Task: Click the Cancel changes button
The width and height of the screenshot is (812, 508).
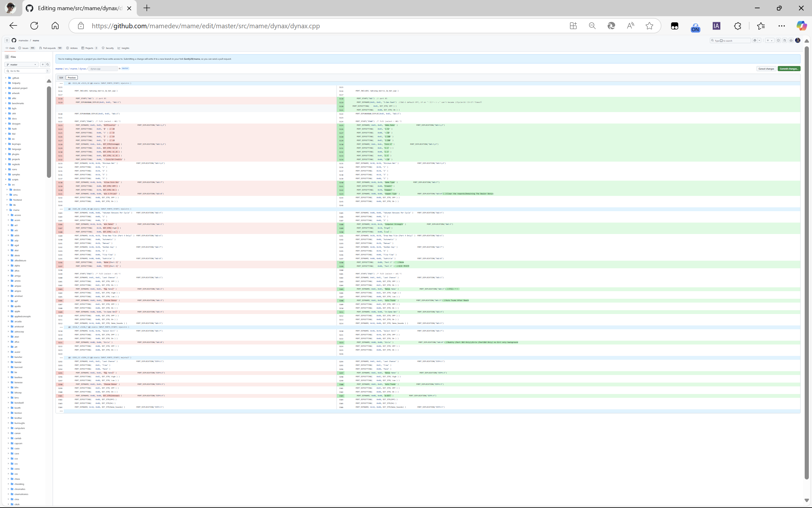Action: (766, 69)
